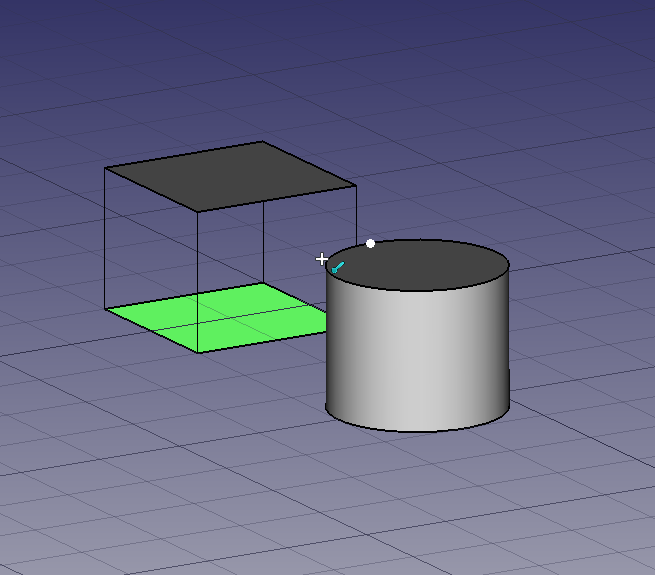Select the cube's dark top face
This screenshot has height=575, width=655.
click(x=231, y=176)
